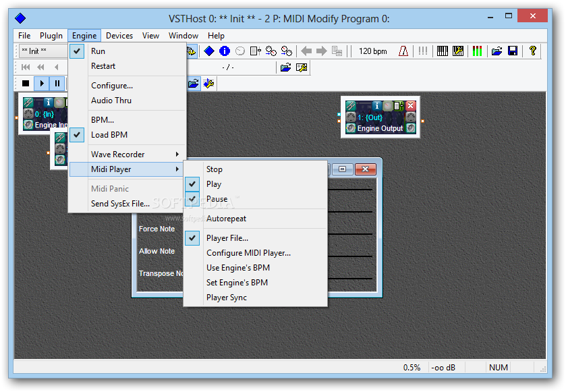Viewport: 566px width, 392px height.
Task: Click the Stop square playback button
Action: pyautogui.click(x=26, y=84)
